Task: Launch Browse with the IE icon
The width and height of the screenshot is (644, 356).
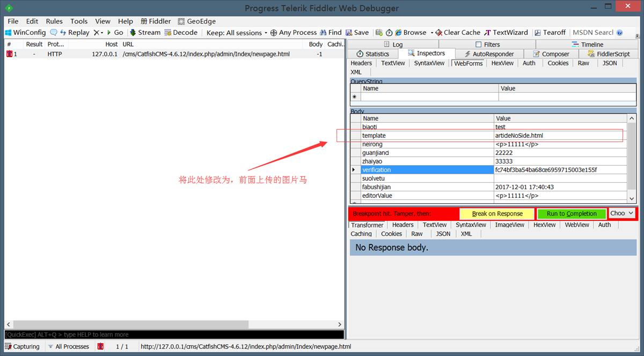Action: coord(410,32)
